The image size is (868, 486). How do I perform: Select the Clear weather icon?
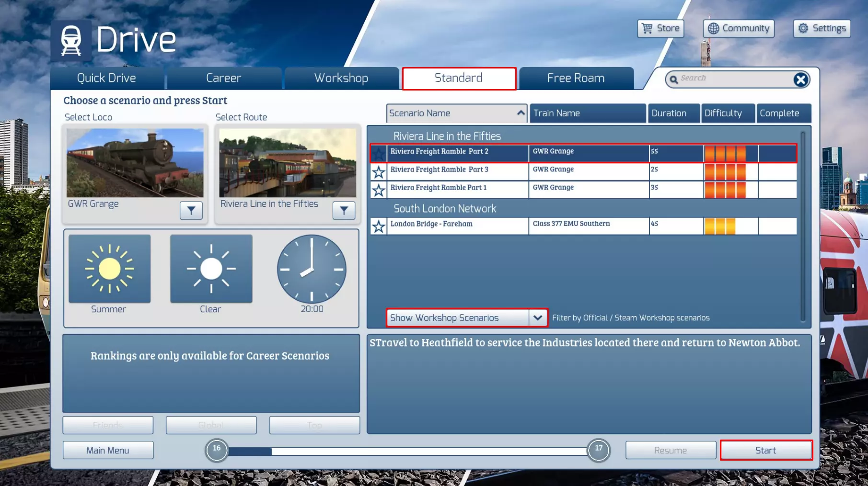[x=211, y=269]
